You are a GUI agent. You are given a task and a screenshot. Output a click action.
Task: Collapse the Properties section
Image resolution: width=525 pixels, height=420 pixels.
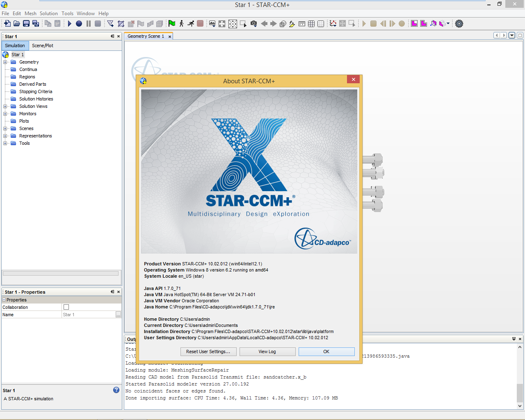click(4, 300)
